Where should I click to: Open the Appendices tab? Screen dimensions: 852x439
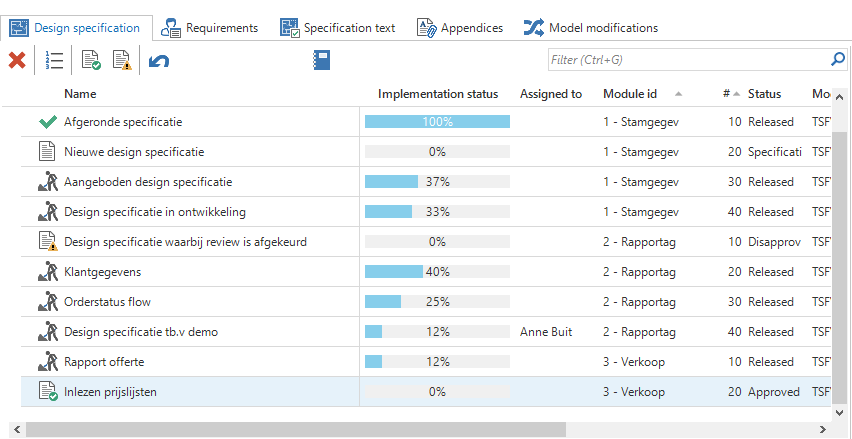(x=460, y=28)
